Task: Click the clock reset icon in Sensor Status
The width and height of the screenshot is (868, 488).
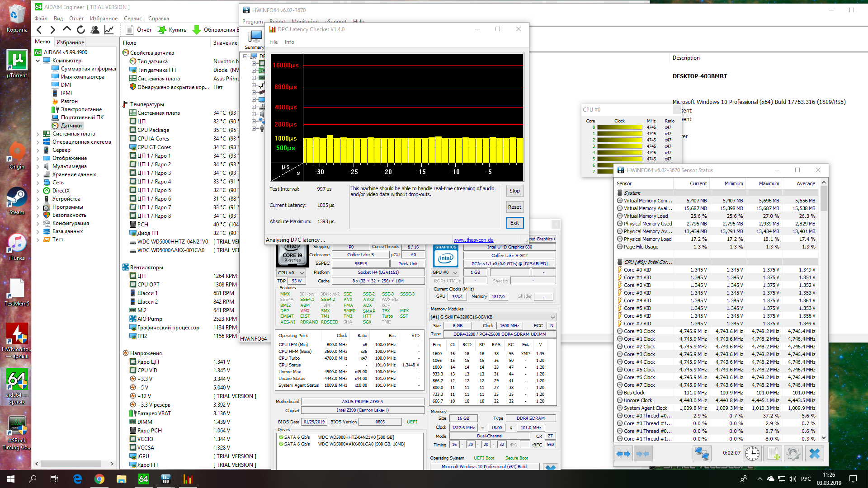Action: point(752,453)
